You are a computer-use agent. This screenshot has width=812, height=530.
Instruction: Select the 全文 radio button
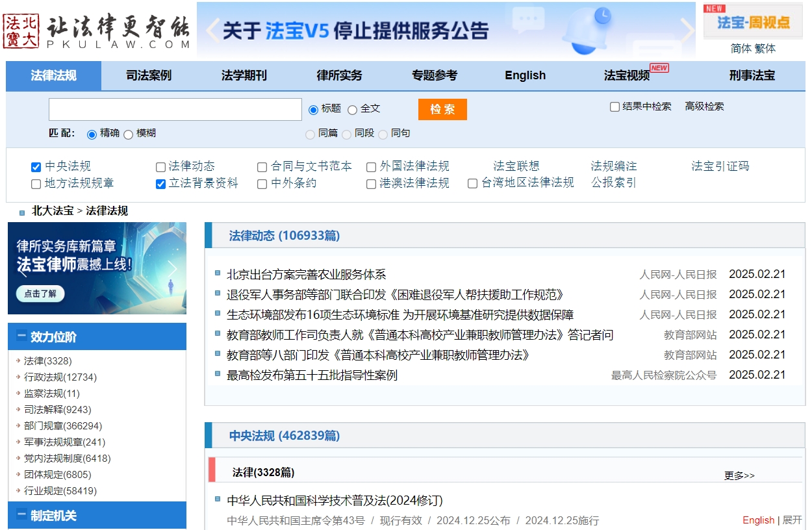[x=352, y=110]
